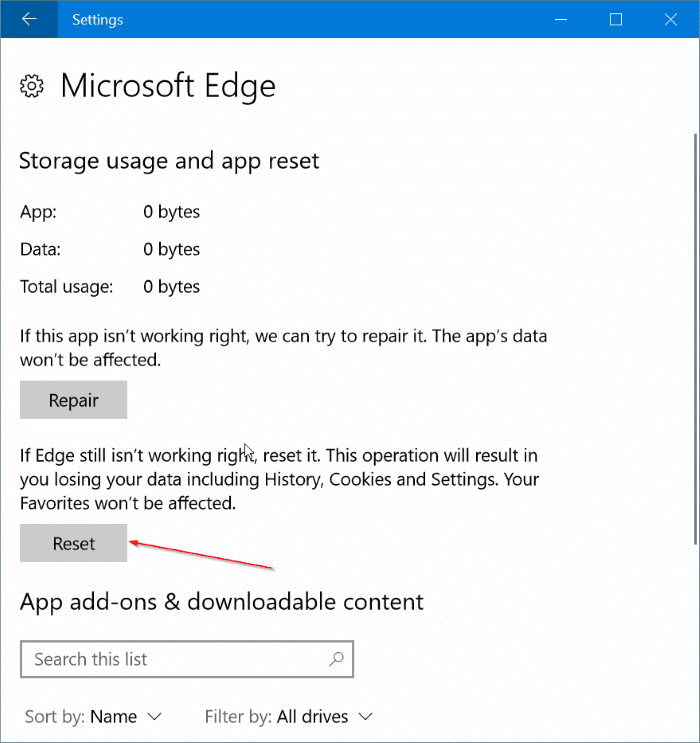Go back using the Settings back arrow
This screenshot has width=700, height=743.
click(x=29, y=19)
